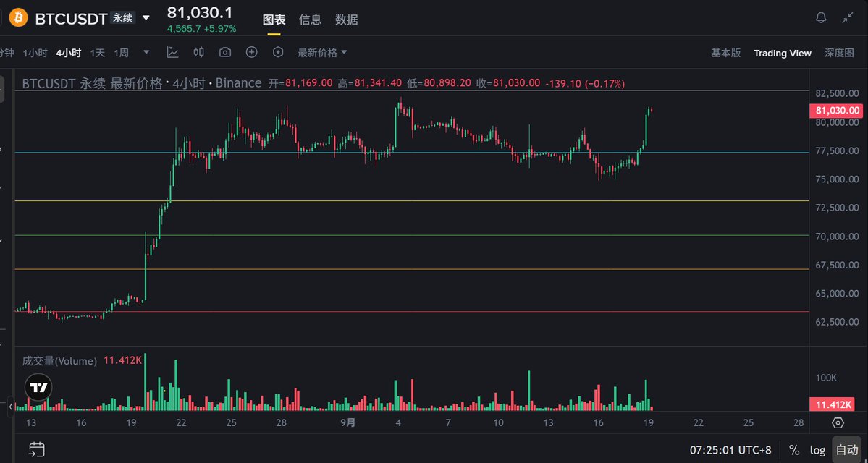Image resolution: width=868 pixels, height=463 pixels.
Task: Open the technical indicators line-chart icon
Action: [173, 52]
